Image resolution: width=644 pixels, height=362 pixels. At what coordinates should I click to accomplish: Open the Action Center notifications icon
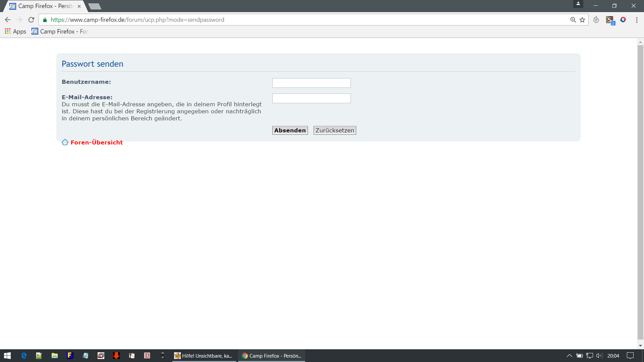(630, 356)
